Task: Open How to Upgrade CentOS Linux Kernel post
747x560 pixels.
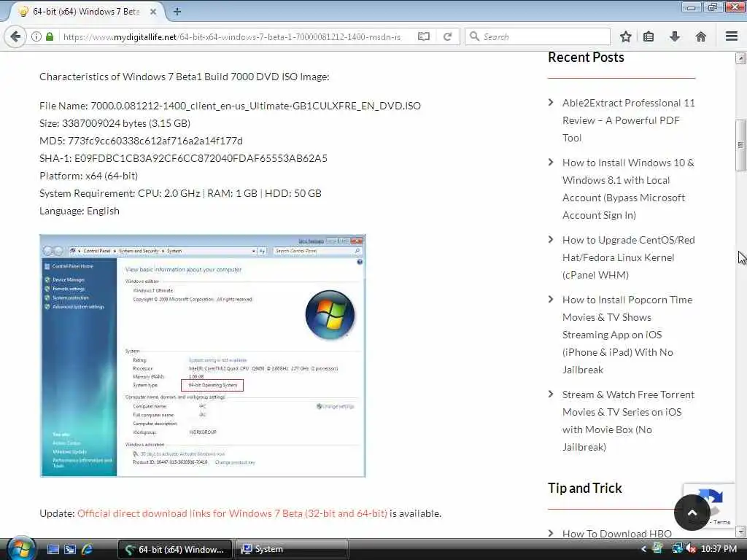Action: pyautogui.click(x=628, y=257)
